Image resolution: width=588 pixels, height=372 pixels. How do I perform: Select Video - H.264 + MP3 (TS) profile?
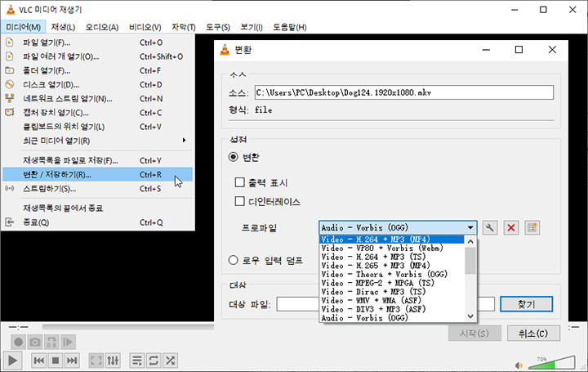[x=392, y=258]
